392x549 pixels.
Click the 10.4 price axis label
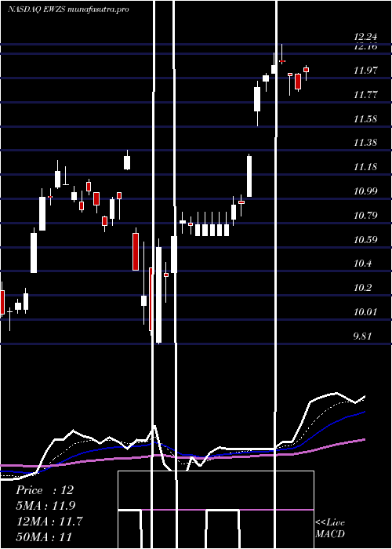(362, 264)
